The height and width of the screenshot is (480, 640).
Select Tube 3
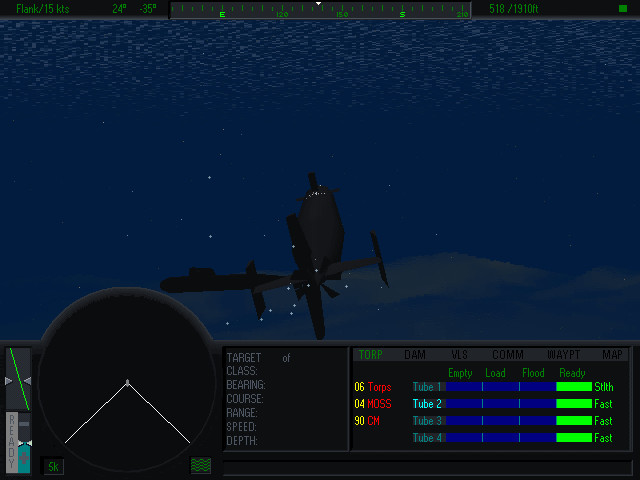click(427, 421)
